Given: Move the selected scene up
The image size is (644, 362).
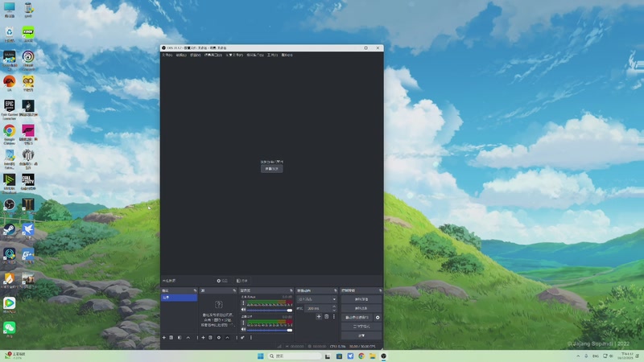Looking at the screenshot, I should click(188, 337).
